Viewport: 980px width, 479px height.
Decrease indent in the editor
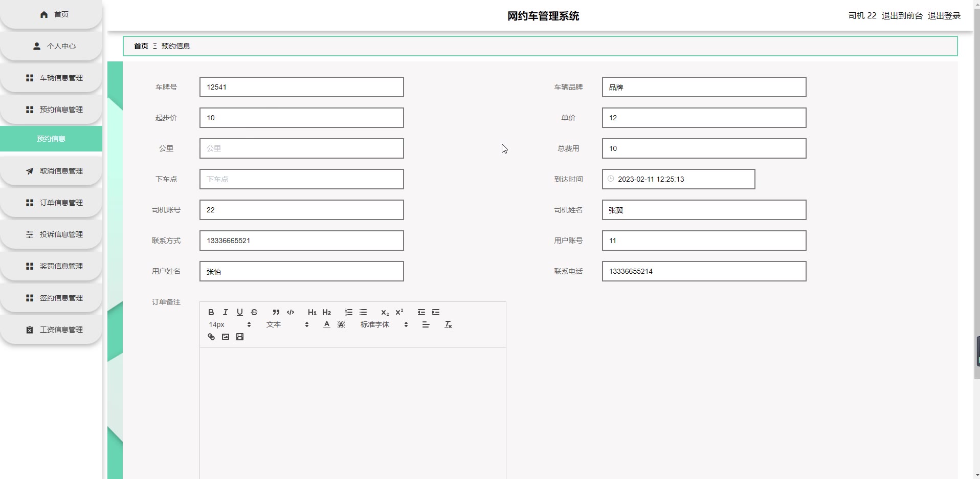tap(421, 312)
